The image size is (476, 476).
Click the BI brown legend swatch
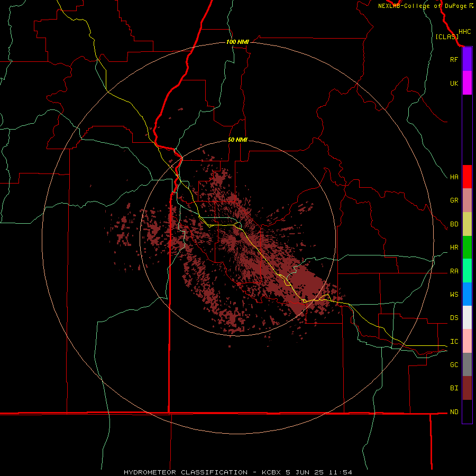(x=467, y=388)
